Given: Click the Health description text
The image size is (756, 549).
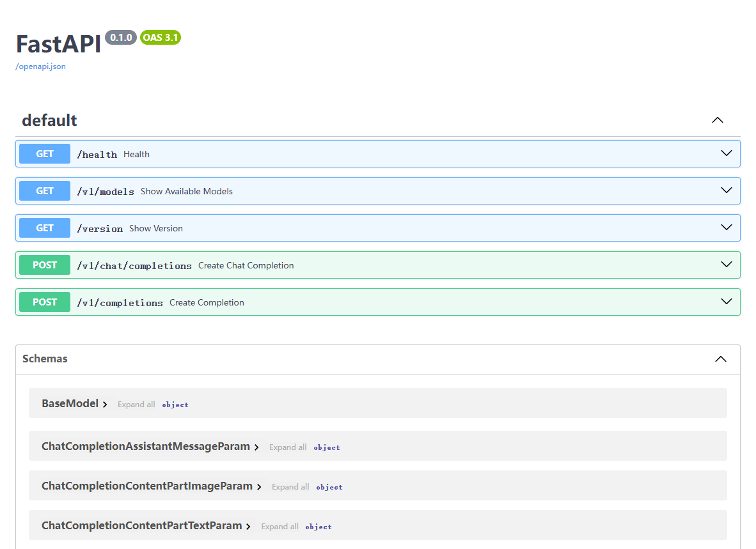Looking at the screenshot, I should (136, 155).
